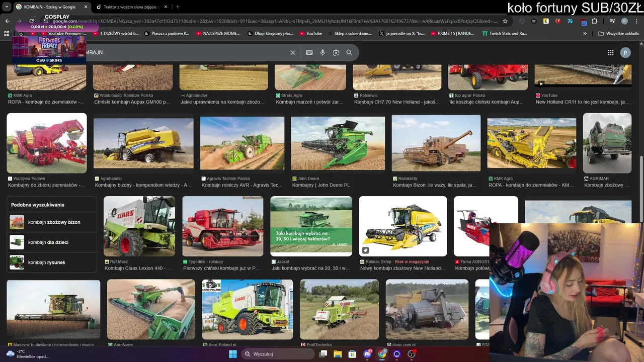Open the AGRIMAR Kombajn zbożowy image

[607, 143]
